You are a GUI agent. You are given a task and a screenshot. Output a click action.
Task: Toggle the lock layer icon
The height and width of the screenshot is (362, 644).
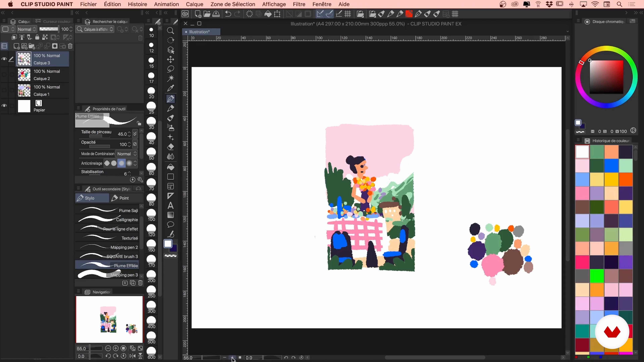click(x=37, y=38)
